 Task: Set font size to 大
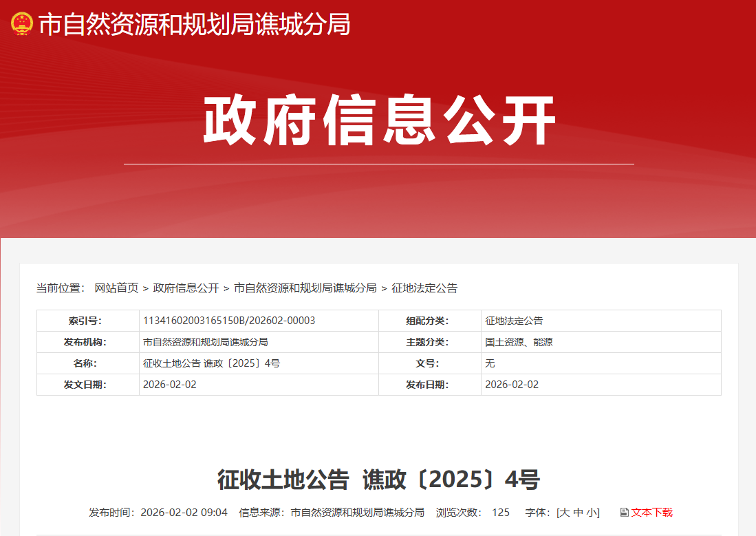(x=565, y=513)
